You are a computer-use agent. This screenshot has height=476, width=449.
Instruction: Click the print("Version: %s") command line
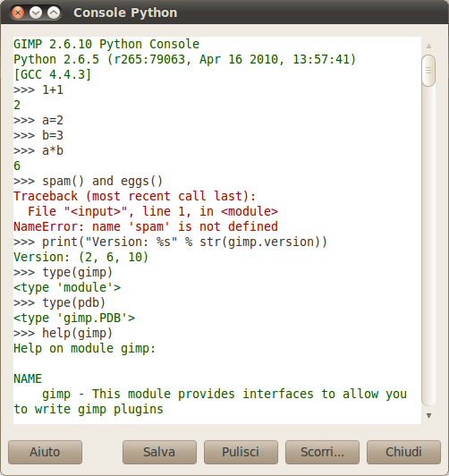[x=170, y=242]
